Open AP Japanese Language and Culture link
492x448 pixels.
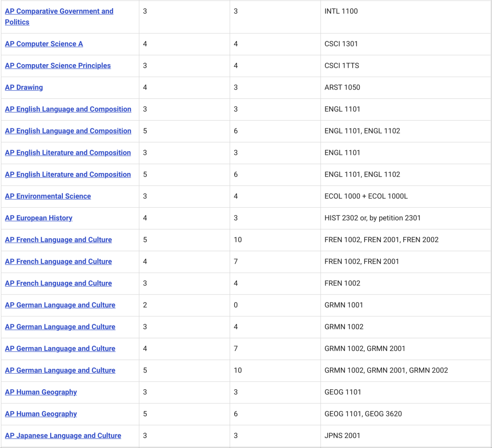[x=63, y=435]
